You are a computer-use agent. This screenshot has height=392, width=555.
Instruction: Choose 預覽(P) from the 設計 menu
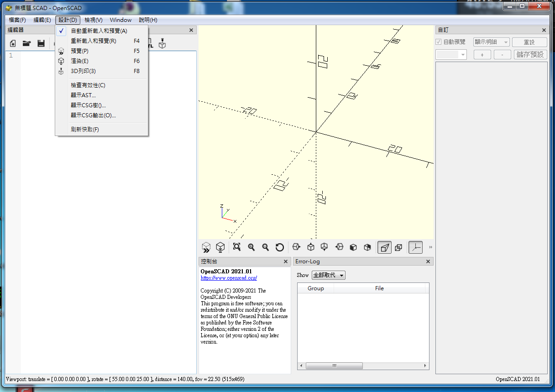(101, 51)
